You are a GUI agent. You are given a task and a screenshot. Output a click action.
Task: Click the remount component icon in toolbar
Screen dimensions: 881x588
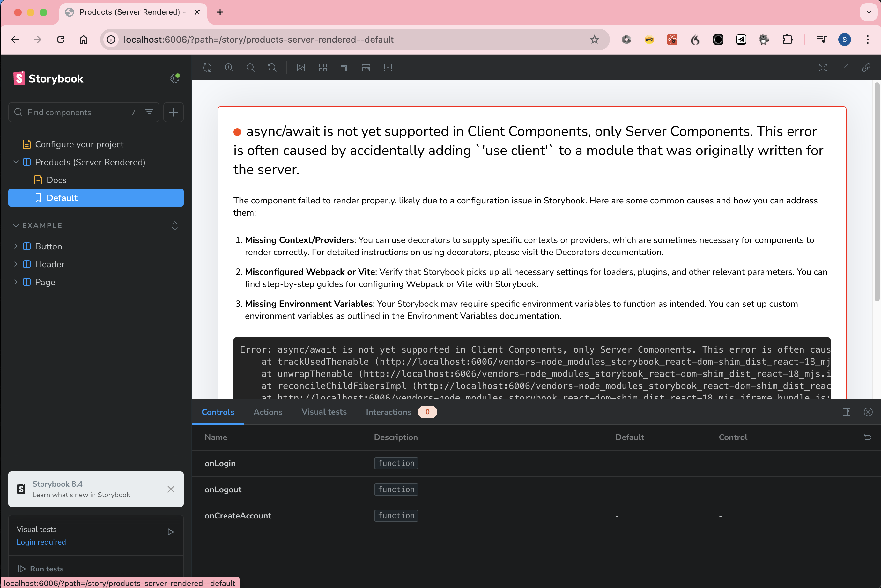tap(207, 68)
